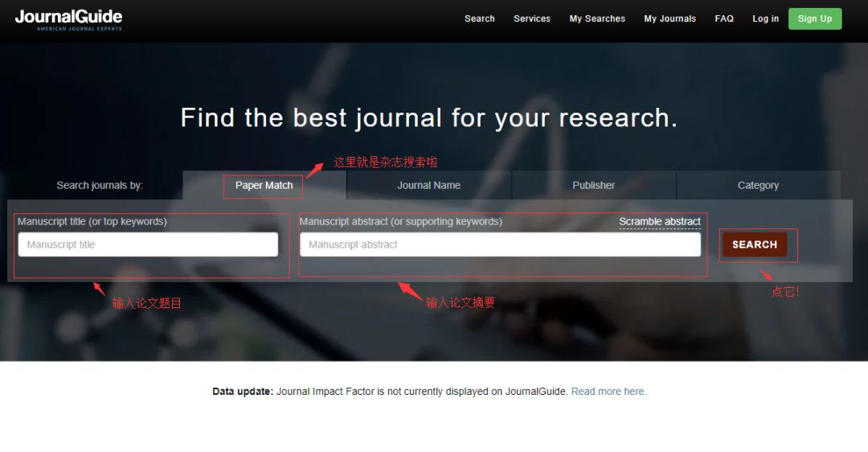Click the Scramble abstract link

660,221
